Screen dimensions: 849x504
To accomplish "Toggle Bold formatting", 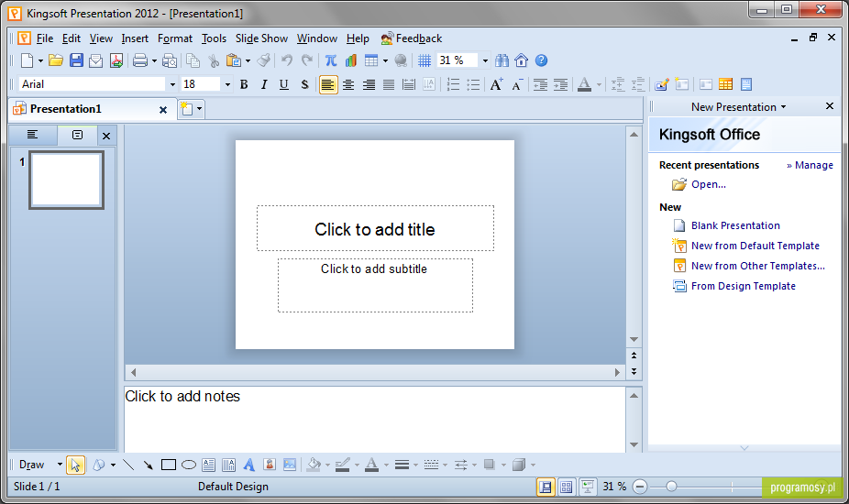I will point(244,84).
